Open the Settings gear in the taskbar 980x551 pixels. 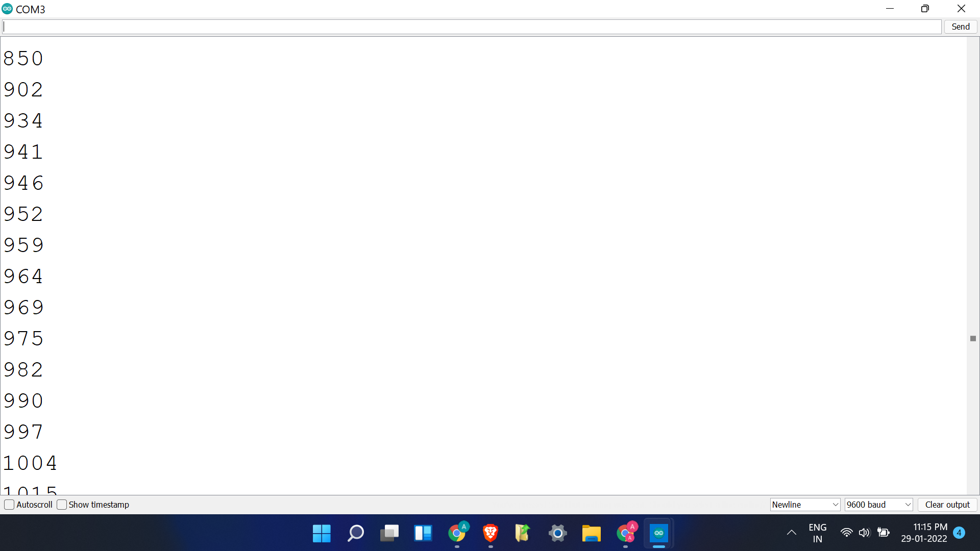(x=557, y=533)
